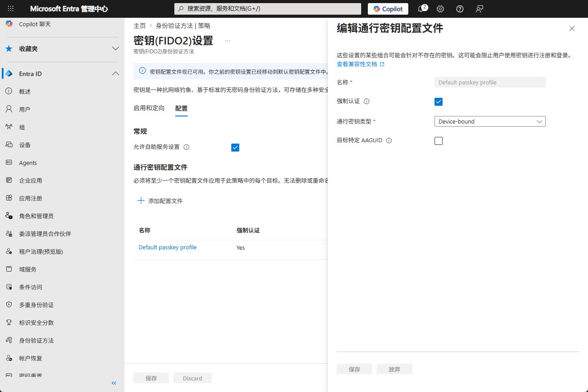
Task: Click the 概述 info icon in sidebar
Action: pyautogui.click(x=9, y=92)
